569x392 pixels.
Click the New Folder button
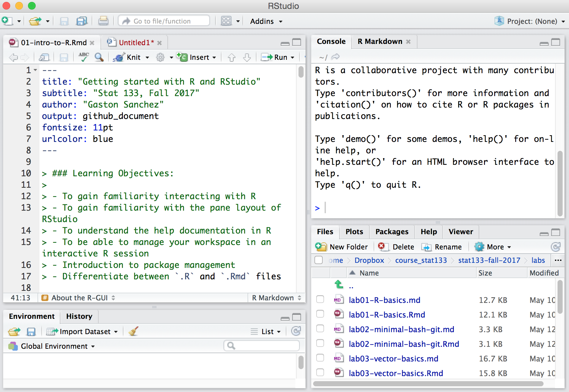coord(341,247)
